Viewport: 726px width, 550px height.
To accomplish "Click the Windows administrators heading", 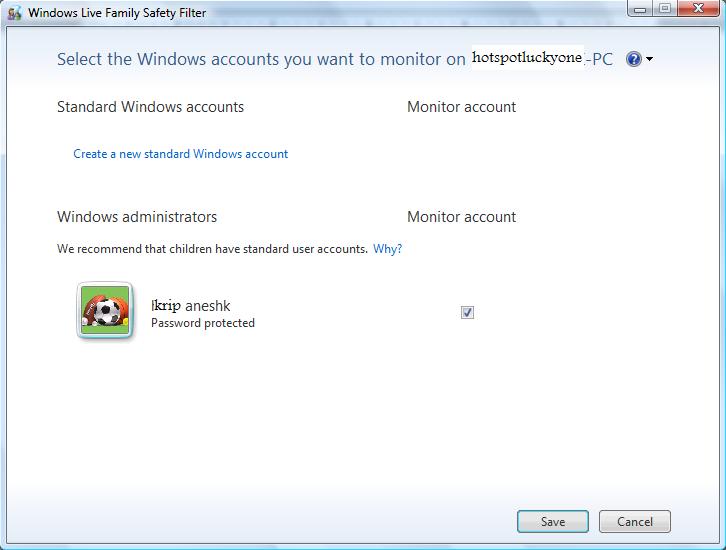I will (137, 217).
